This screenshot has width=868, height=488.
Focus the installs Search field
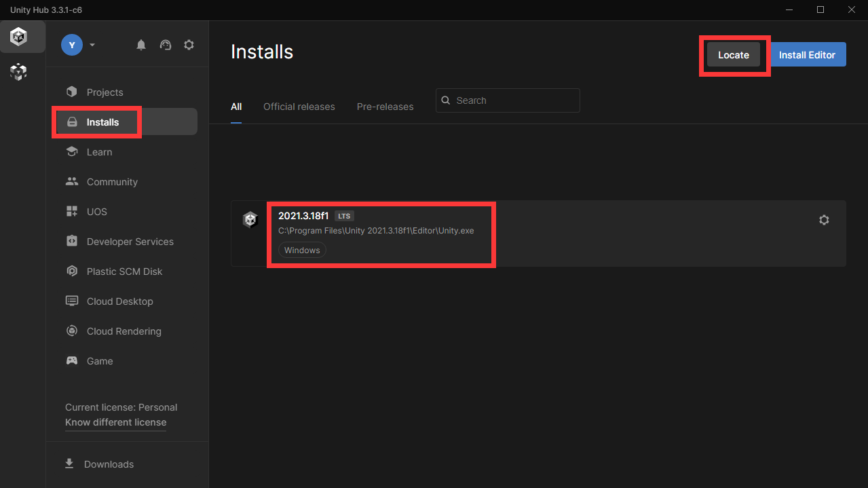pyautogui.click(x=508, y=100)
